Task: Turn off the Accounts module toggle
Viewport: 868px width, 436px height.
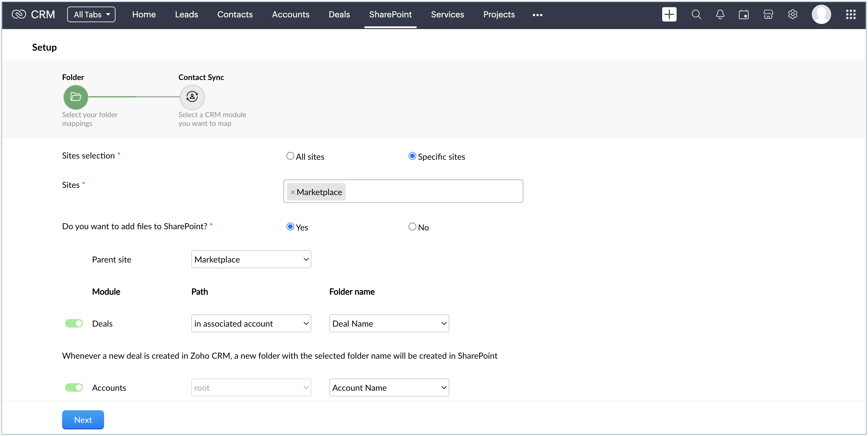Action: [74, 387]
